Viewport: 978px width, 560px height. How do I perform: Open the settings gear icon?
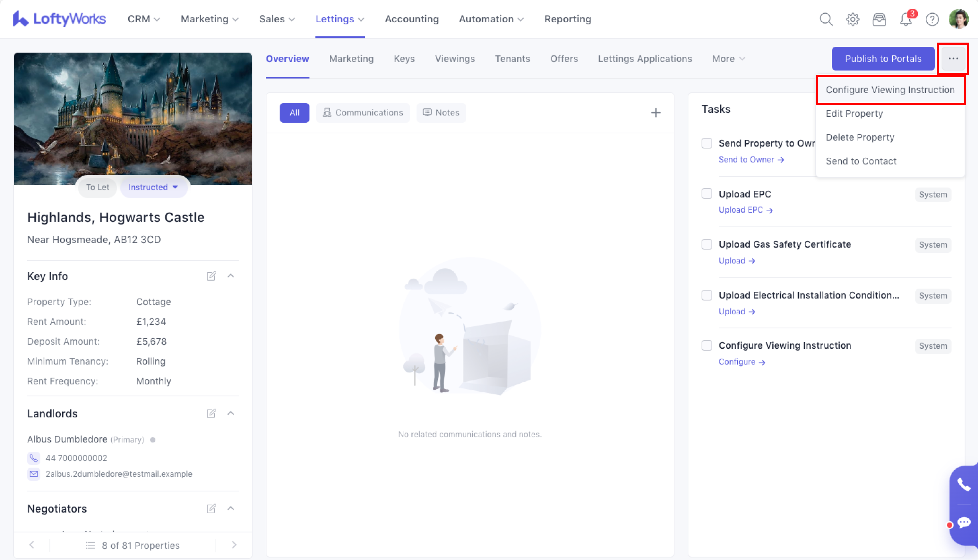(x=852, y=19)
